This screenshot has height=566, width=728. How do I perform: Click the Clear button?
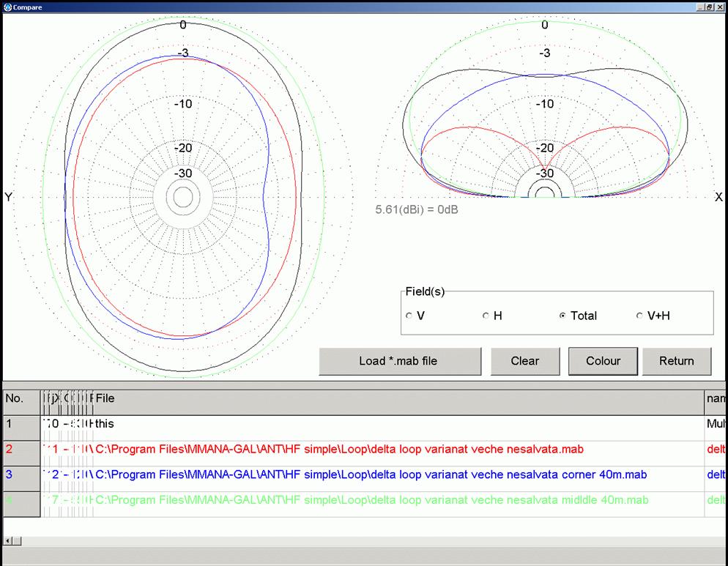coord(525,361)
